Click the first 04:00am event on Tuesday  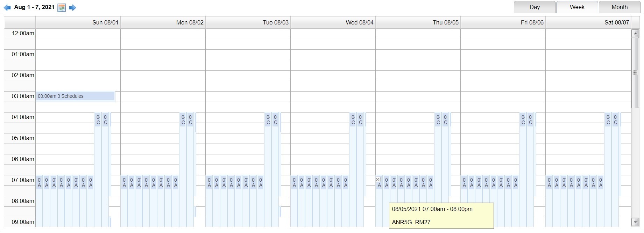pyautogui.click(x=268, y=169)
